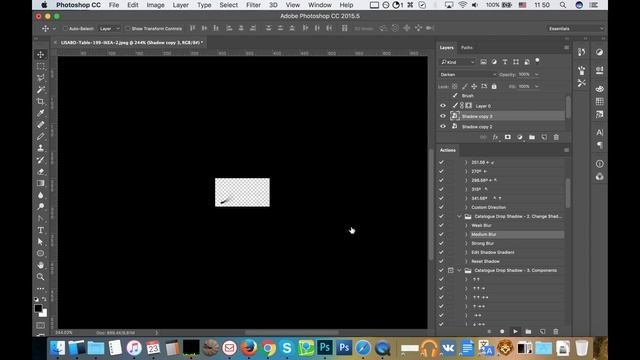Screen dimensions: 640x360
Task: Select the Horizontal Type tool
Action: [40, 230]
